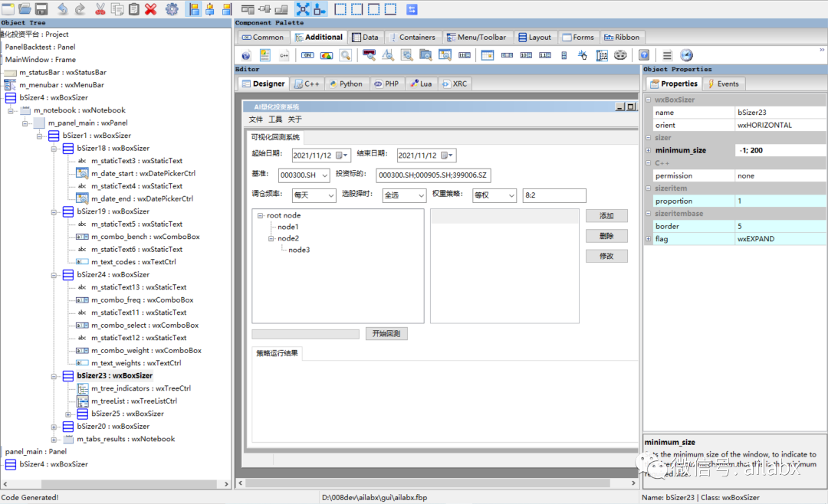Image resolution: width=828 pixels, height=504 pixels.
Task: Expand the minimum_size property
Action: (x=649, y=150)
